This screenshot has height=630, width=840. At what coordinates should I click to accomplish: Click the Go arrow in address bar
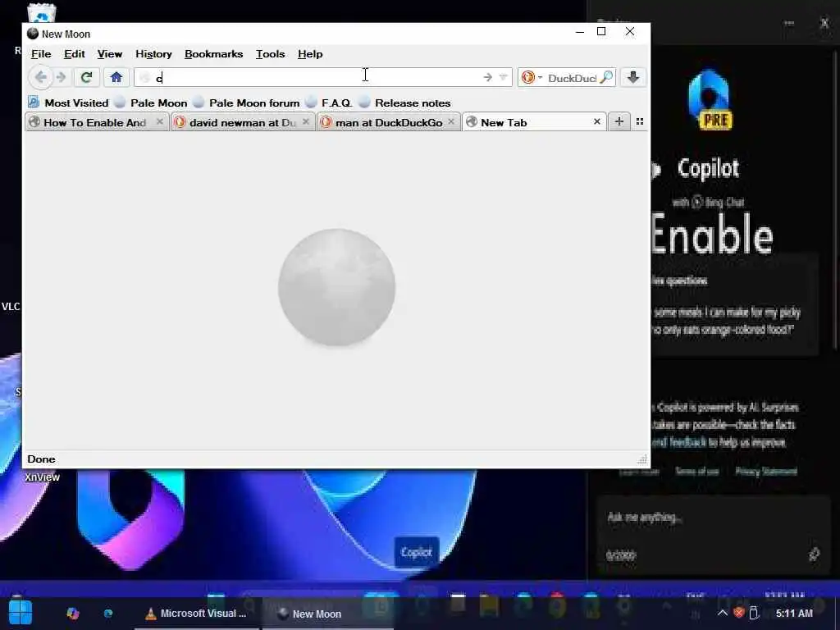pos(487,78)
